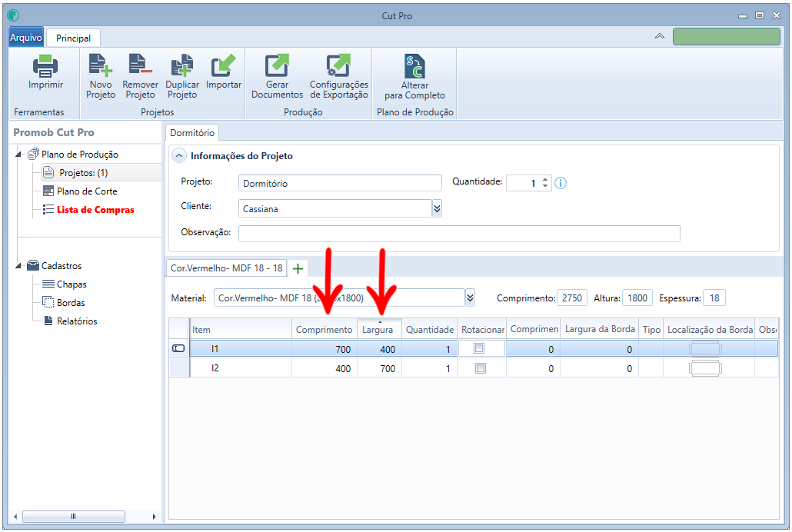Open the Cliente dropdown
792x532 pixels.
click(x=437, y=208)
